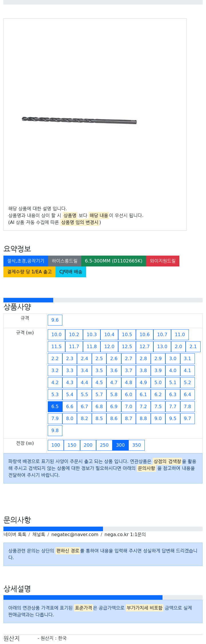Viewport: 206px width, 644px height.
Task: Select the 4.6-adjacent 4.7 mm size
Action: [114, 382]
